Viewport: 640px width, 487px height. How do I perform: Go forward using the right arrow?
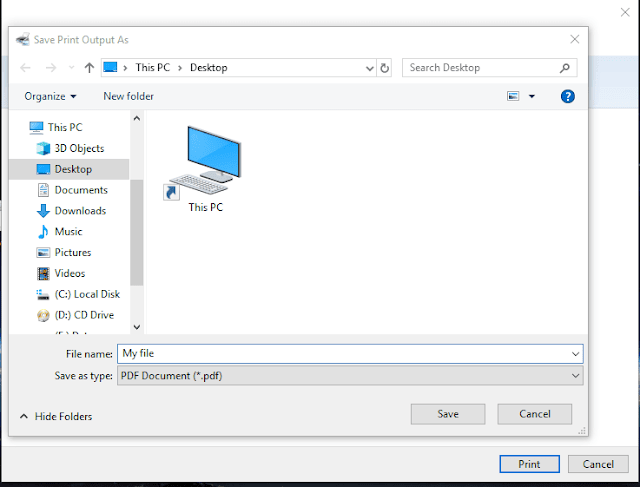[51, 68]
